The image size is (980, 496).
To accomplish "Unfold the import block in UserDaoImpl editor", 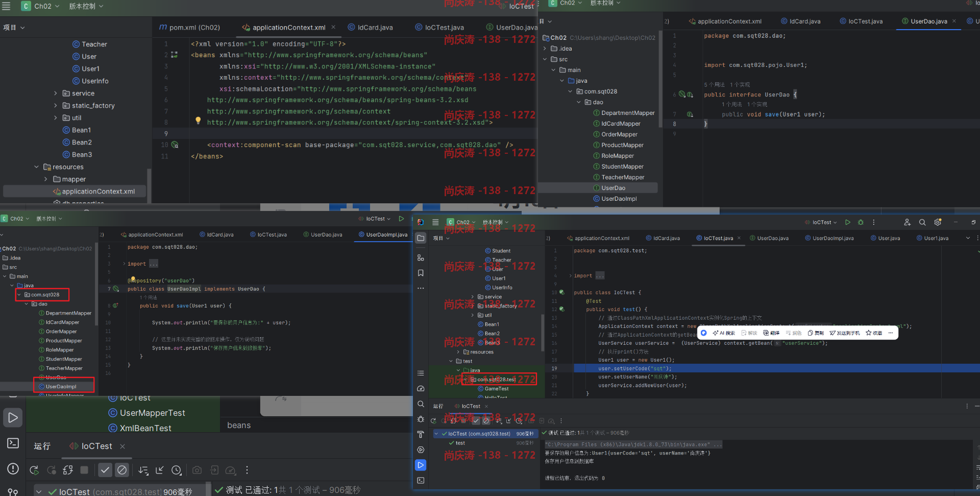I will tap(124, 264).
